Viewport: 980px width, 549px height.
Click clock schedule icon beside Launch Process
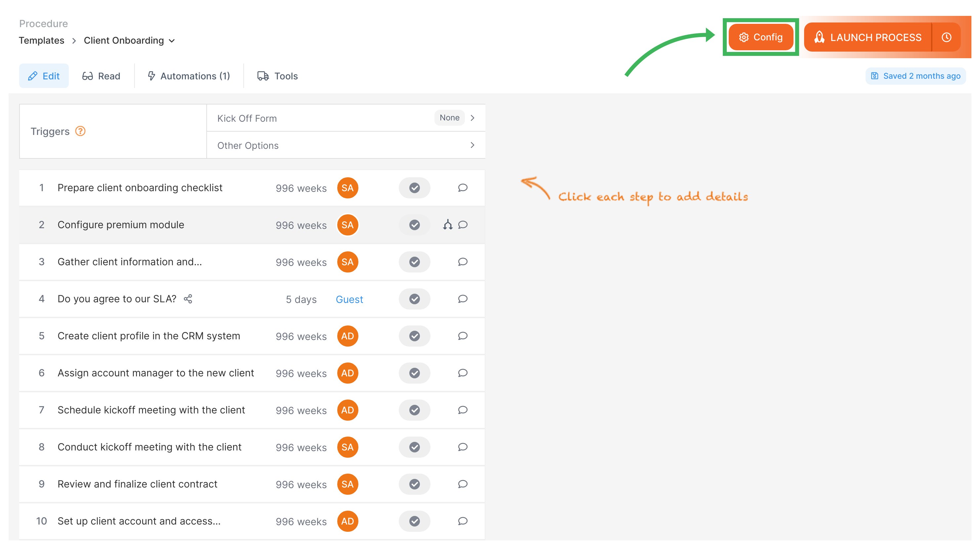[947, 37]
